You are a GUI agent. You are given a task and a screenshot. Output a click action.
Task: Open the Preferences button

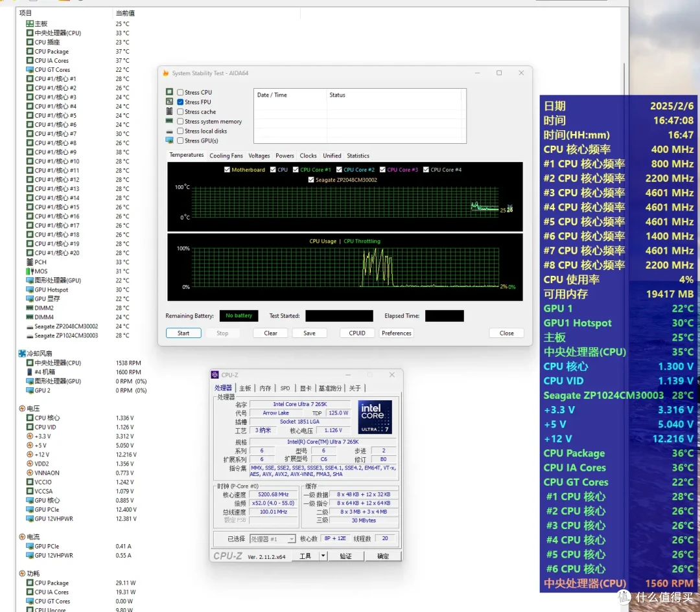click(397, 334)
